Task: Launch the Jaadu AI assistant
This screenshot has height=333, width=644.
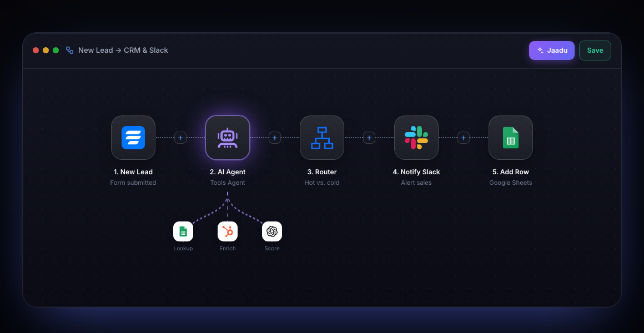Action: pyautogui.click(x=552, y=51)
